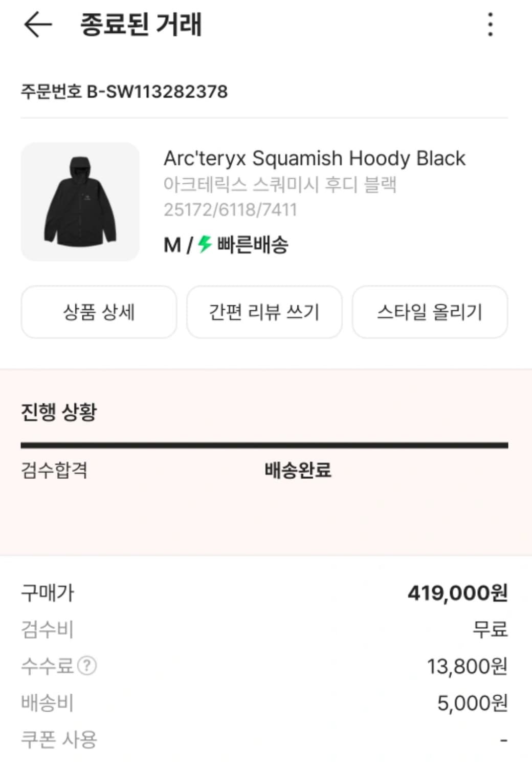Screen dimensions: 532x768
Task: Click the progress bar under 진행 상황
Action: 264,445
